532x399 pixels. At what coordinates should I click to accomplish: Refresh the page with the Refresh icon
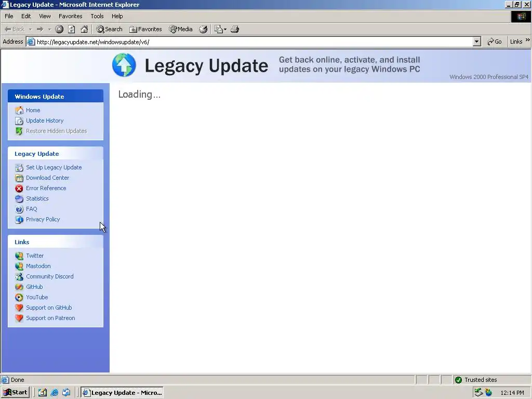[x=72, y=29]
